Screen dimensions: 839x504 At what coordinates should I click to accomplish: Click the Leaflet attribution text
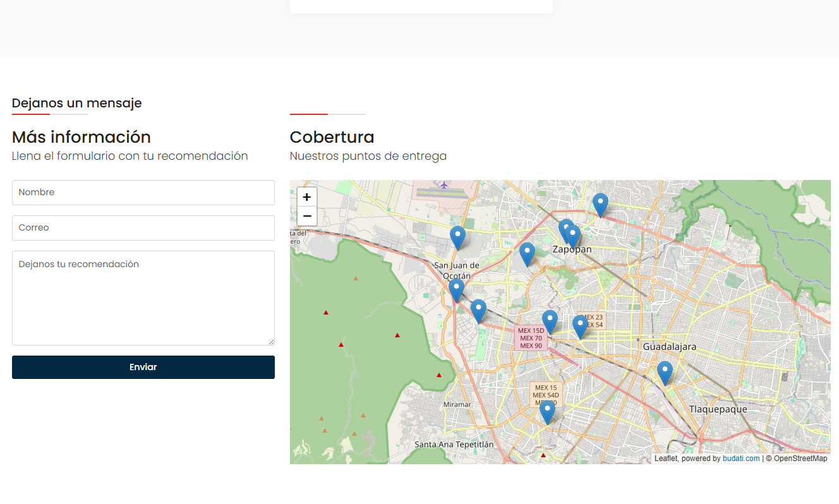pyautogui.click(x=666, y=459)
